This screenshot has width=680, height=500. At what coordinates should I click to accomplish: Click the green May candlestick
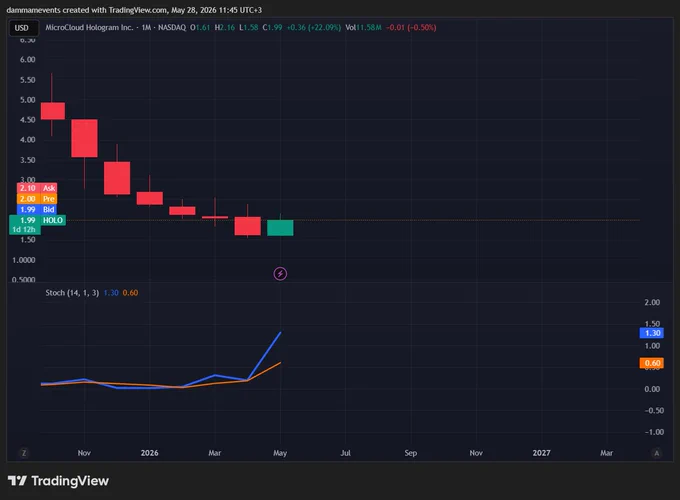coord(280,228)
